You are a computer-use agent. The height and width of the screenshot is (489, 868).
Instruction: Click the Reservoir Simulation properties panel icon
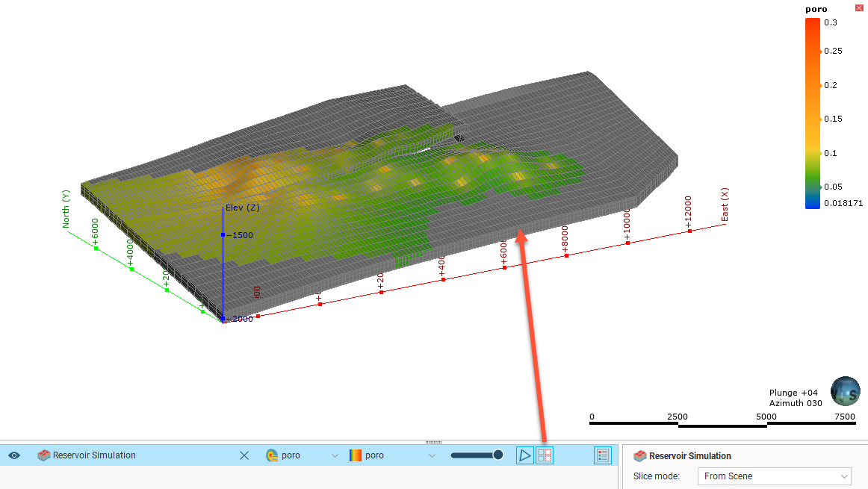tap(639, 456)
